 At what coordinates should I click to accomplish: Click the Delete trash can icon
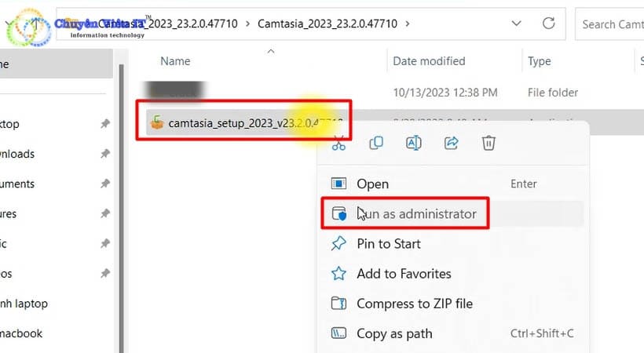point(488,143)
